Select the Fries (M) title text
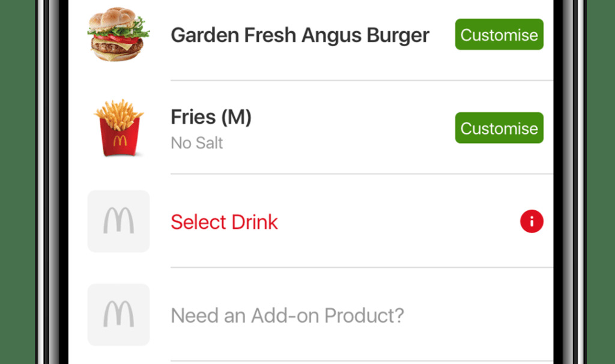Image resolution: width=615 pixels, height=364 pixels. 211,117
